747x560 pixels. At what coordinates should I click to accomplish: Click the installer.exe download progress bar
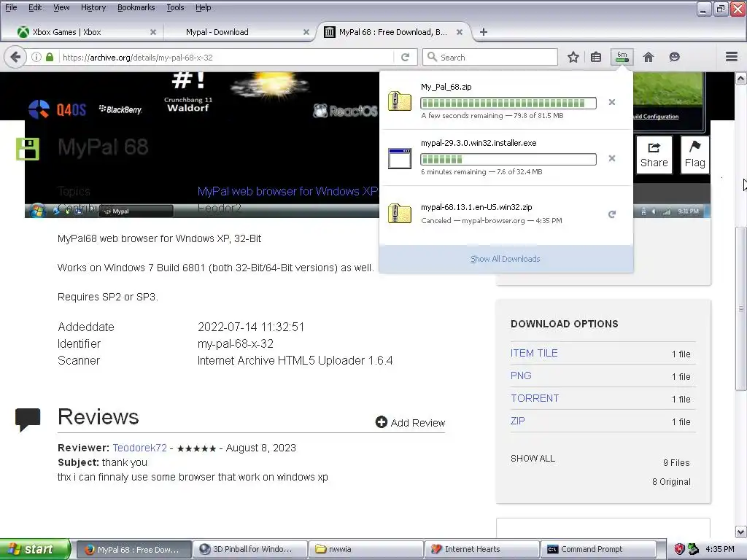tap(508, 159)
